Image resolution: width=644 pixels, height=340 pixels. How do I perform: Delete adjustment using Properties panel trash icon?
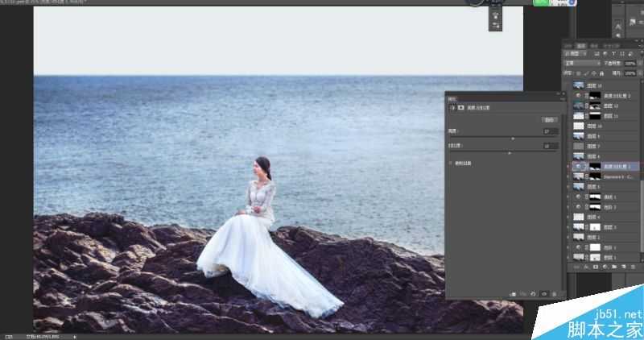tap(554, 294)
